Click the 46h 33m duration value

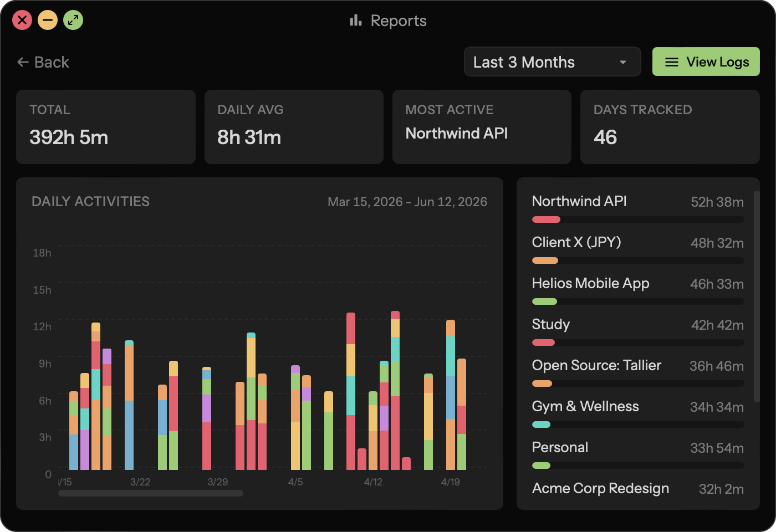pos(717,284)
